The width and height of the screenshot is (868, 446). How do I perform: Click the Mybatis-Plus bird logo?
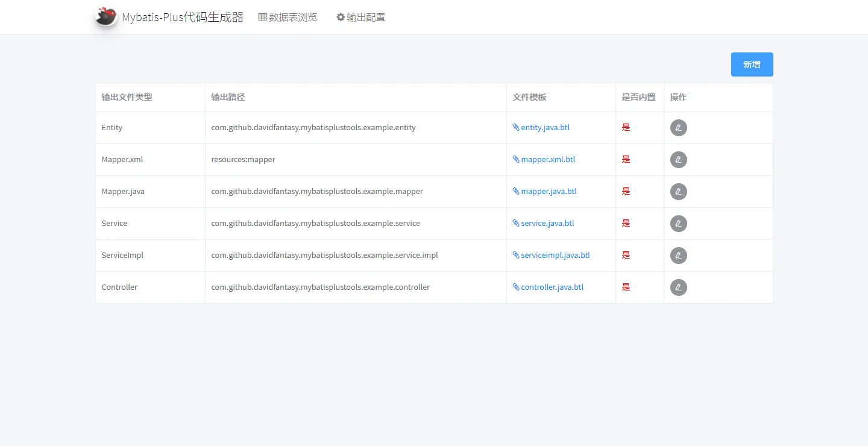pyautogui.click(x=106, y=17)
